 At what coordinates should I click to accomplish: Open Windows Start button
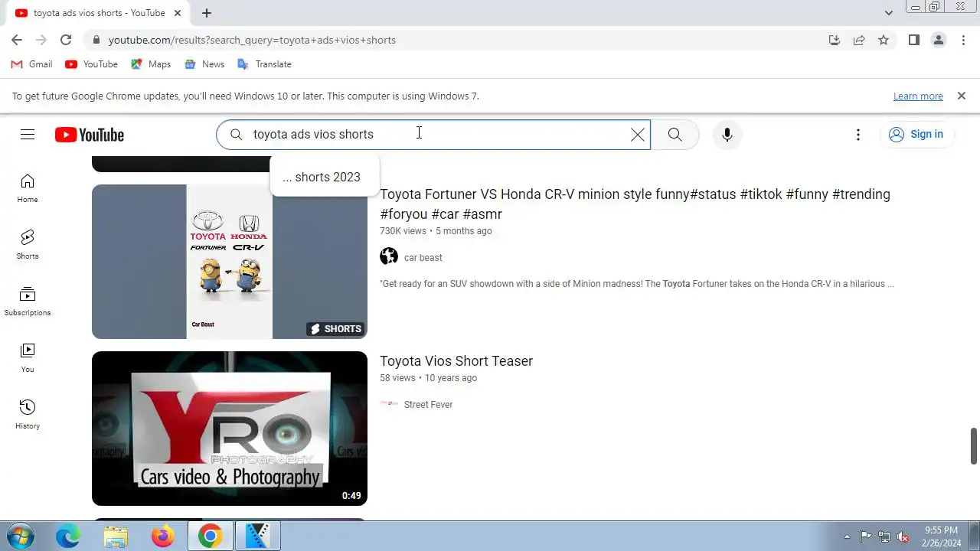(x=21, y=536)
